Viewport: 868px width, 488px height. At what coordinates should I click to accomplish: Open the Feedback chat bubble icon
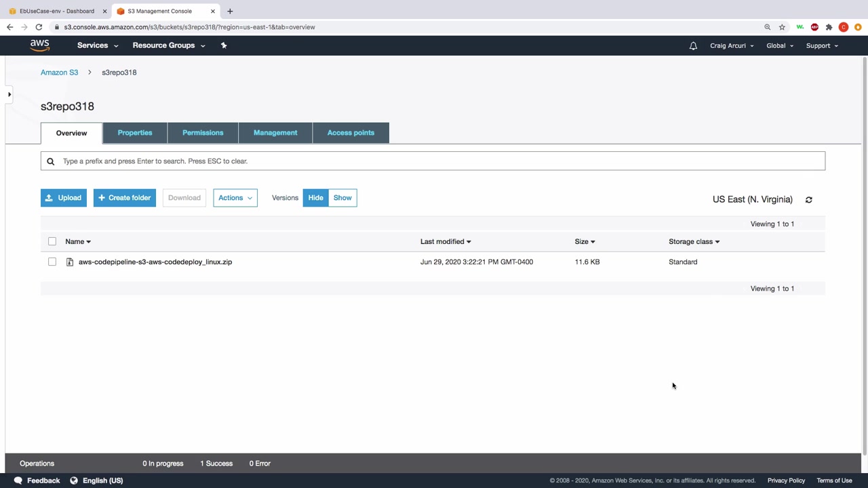(18, 481)
